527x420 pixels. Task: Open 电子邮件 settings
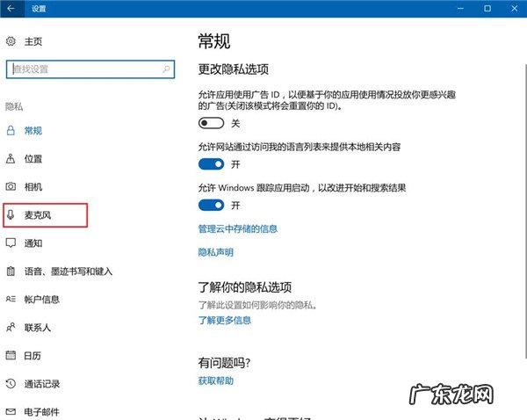[x=41, y=412]
